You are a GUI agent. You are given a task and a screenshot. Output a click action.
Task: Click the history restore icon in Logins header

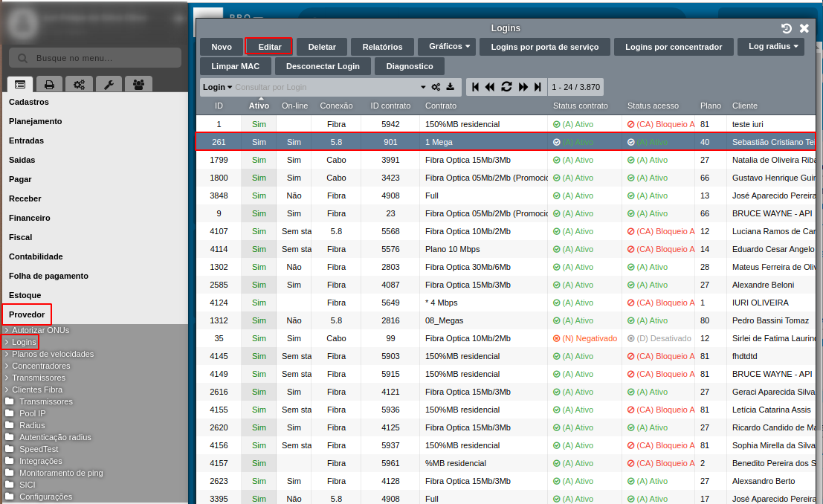click(787, 28)
